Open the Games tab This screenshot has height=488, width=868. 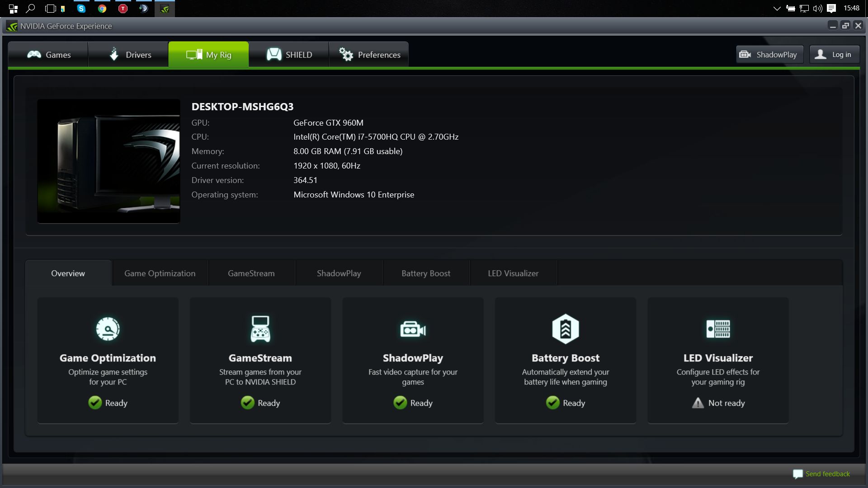(x=48, y=55)
